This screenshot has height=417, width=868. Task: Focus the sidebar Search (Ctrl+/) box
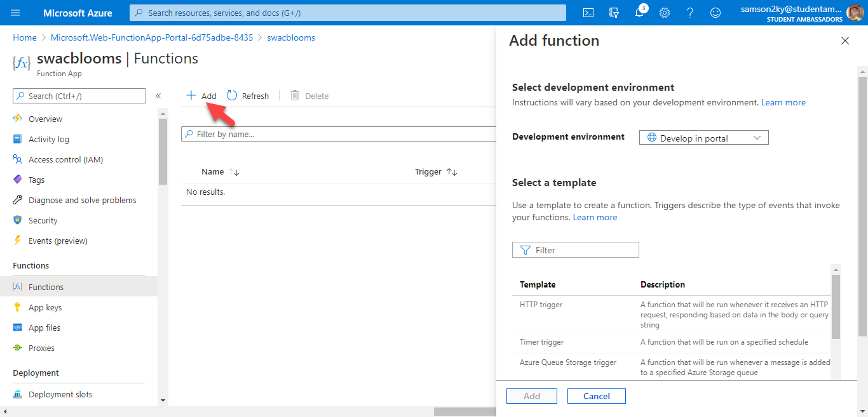(x=79, y=96)
